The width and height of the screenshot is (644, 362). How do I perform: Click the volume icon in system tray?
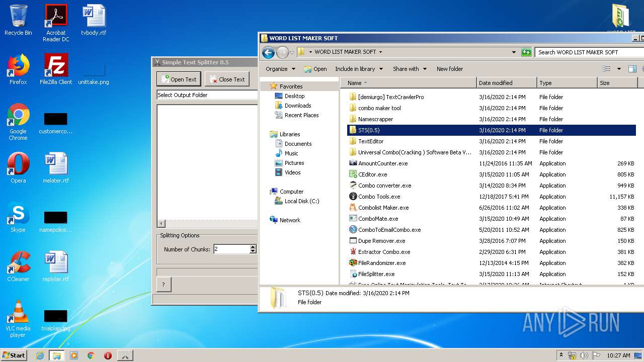click(584, 355)
